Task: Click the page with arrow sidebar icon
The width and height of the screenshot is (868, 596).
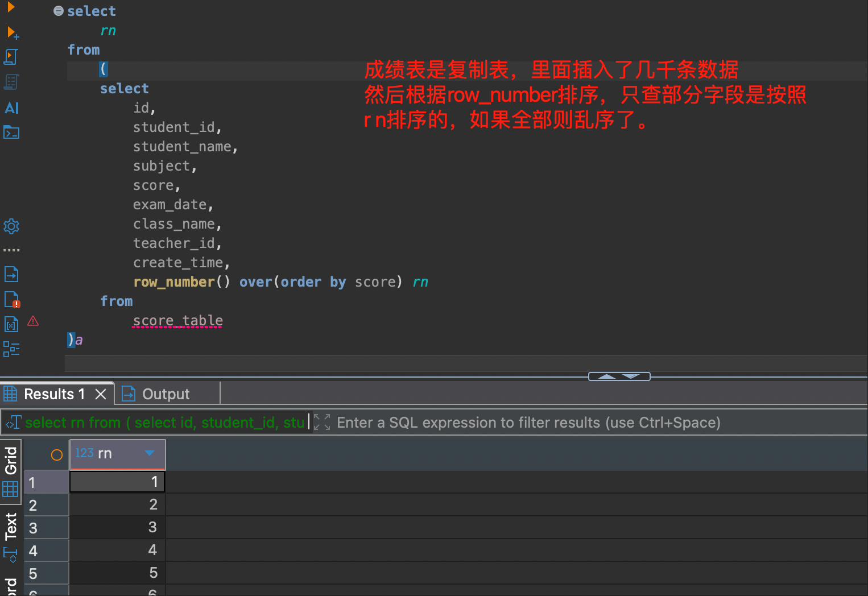Action: pyautogui.click(x=11, y=274)
